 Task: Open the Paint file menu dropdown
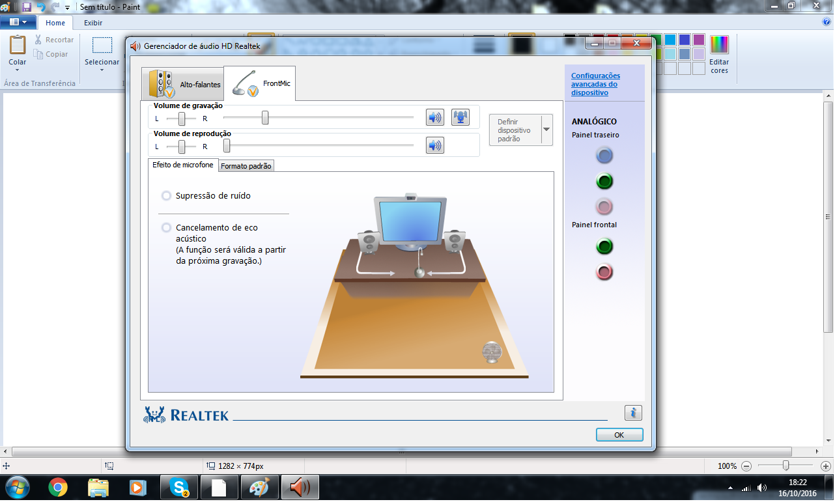pos(18,22)
